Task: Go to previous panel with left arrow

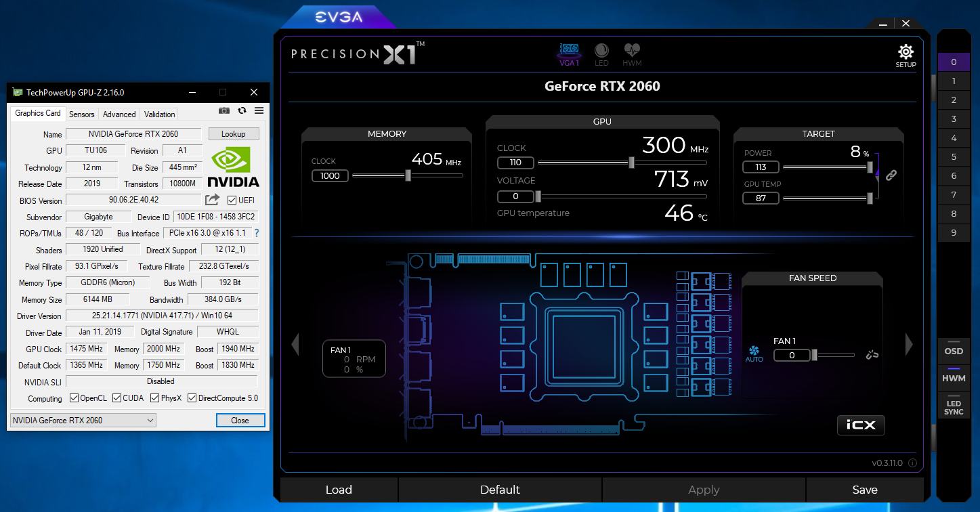Action: (x=295, y=345)
